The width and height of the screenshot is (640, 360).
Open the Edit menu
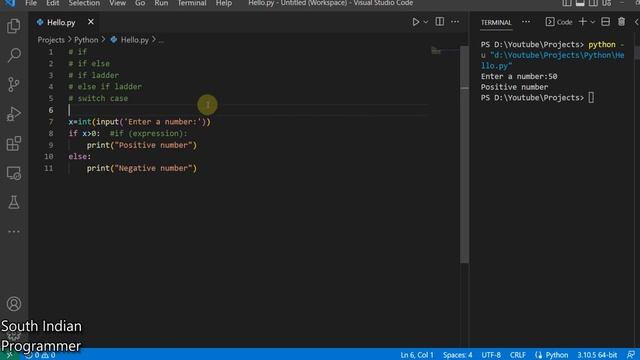point(52,3)
